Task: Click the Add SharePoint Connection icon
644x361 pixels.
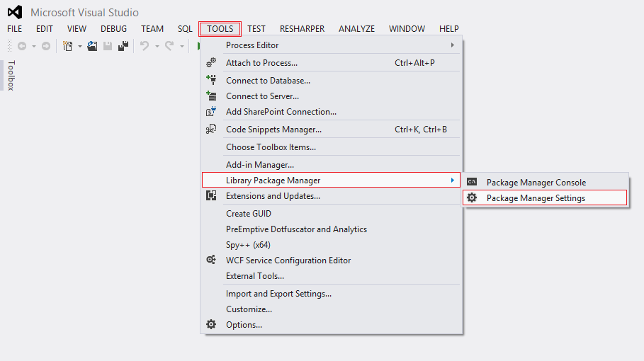Action: click(x=211, y=111)
